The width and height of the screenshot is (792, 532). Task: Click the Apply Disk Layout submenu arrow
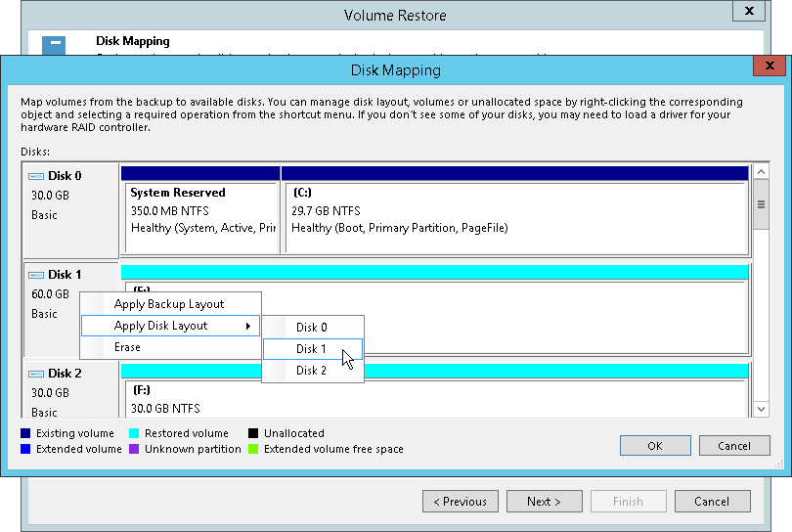point(248,327)
